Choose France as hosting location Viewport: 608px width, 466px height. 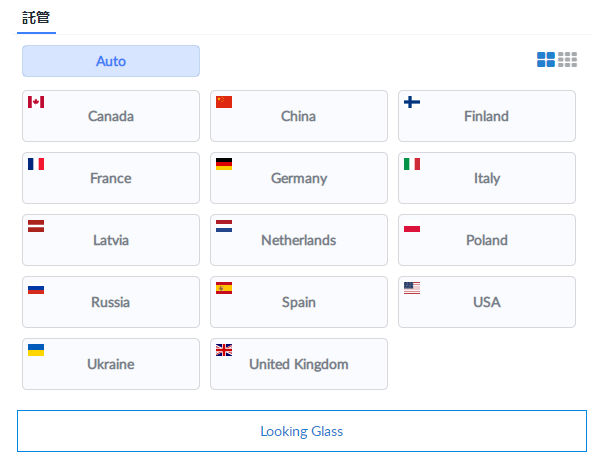click(x=110, y=178)
